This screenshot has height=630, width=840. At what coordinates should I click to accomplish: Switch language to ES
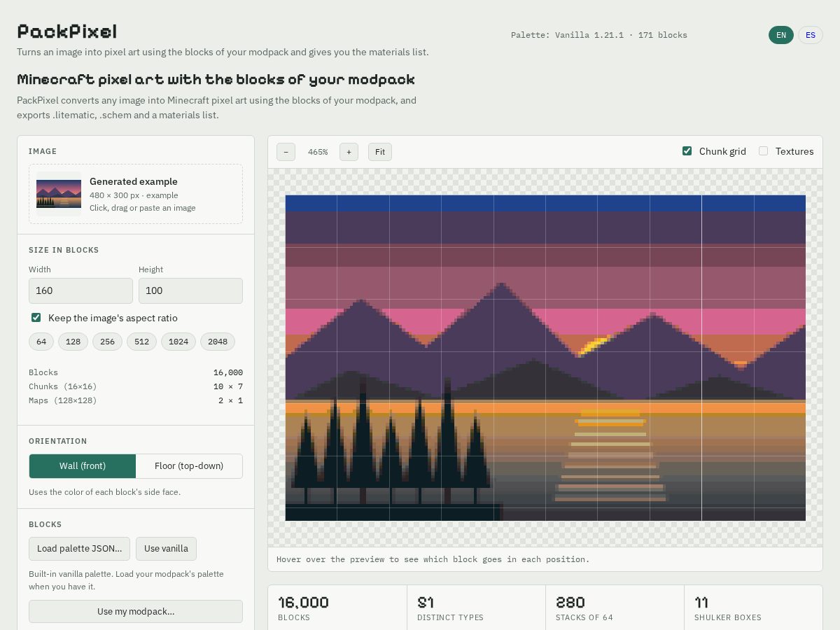[x=811, y=35]
